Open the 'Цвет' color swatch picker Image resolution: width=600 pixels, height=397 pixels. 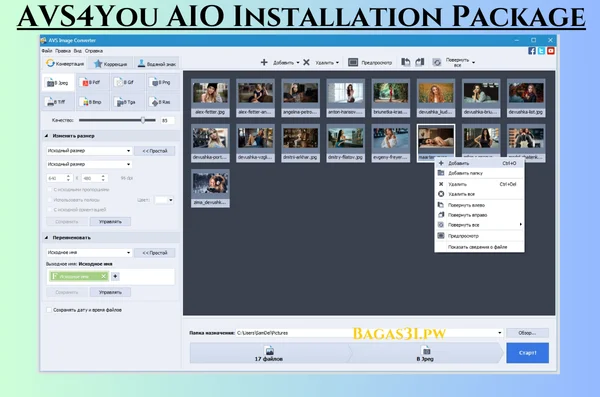click(x=164, y=200)
